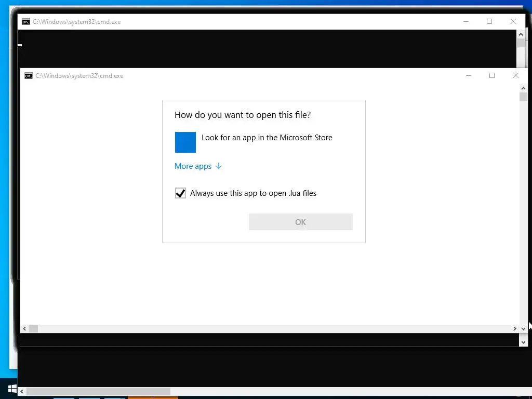
Task: Click back window horizontal scrollbar thumb
Action: (x=98, y=392)
